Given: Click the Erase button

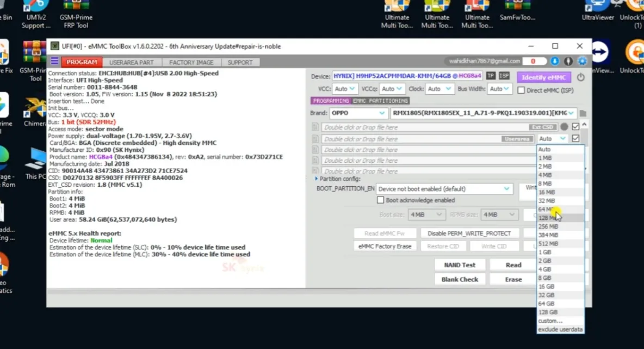Looking at the screenshot, I should click(513, 279).
